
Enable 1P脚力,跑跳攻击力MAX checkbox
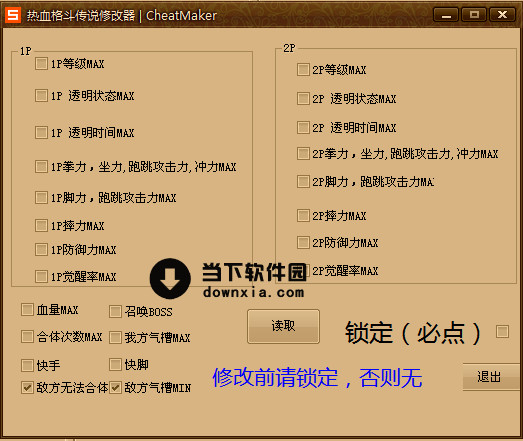pos(41,197)
